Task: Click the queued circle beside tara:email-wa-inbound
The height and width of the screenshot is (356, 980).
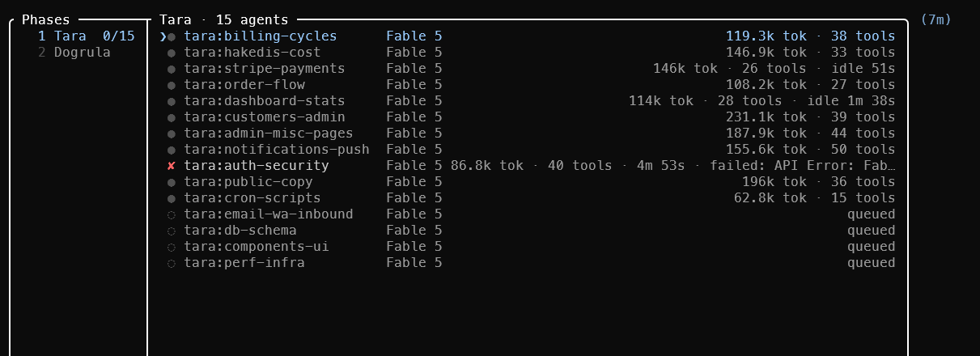Action: (x=171, y=214)
